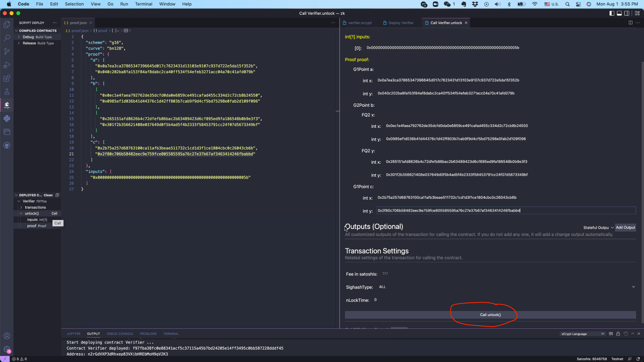Select the sCrypt icon in the activity bar

tap(7, 105)
